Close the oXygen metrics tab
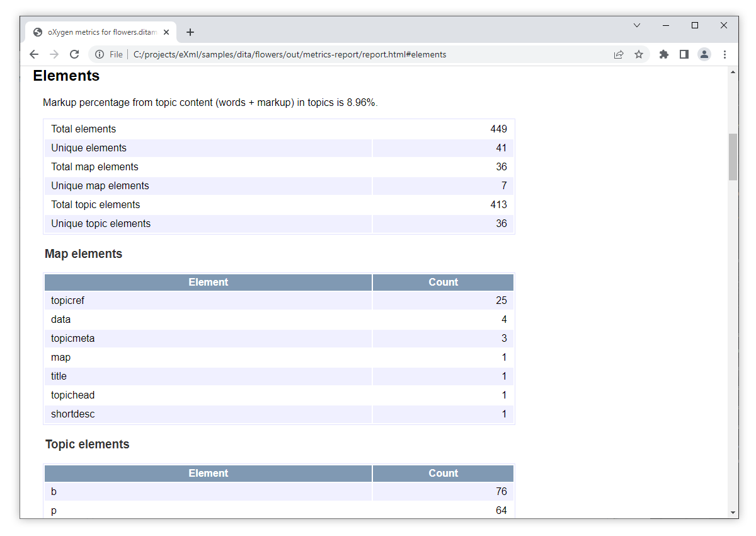This screenshot has width=756, height=536. click(x=166, y=32)
